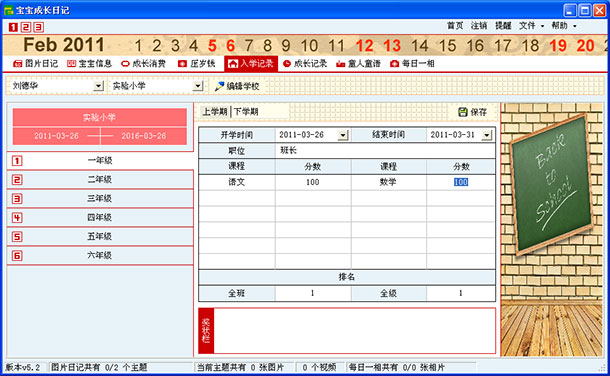This screenshot has width=610, height=376.
Task: Open the 宝宝信息 tab
Action: (89, 63)
